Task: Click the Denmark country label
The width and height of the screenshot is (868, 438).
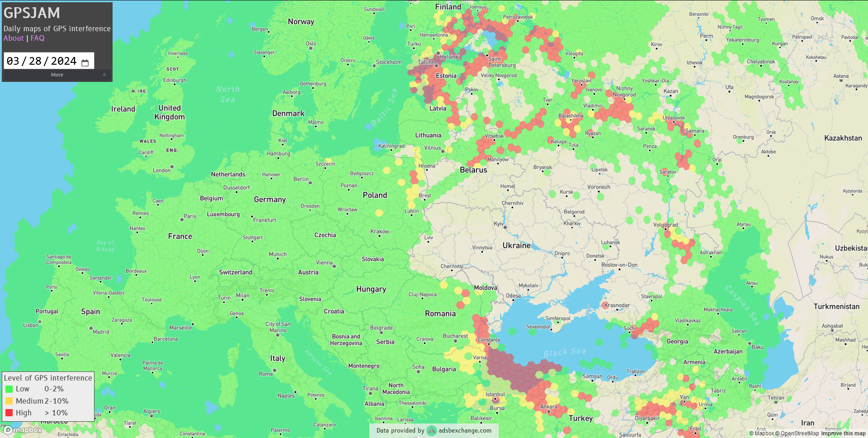Action: [288, 114]
